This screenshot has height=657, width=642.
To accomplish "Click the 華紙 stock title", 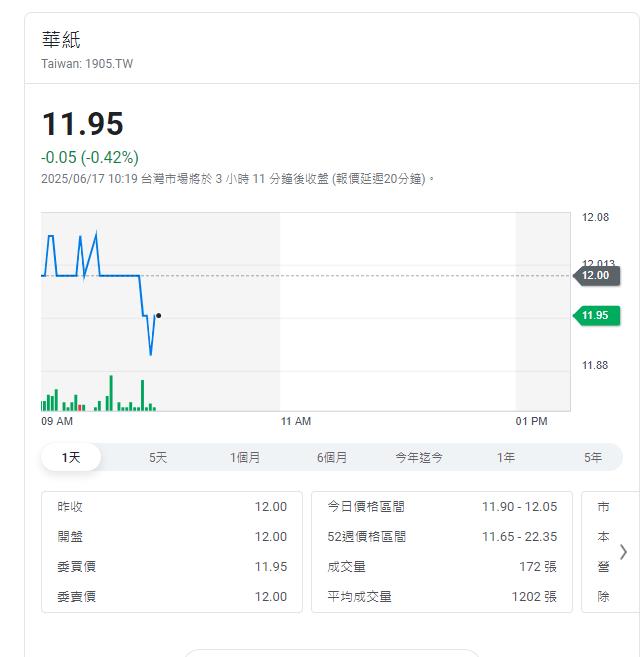I will [61, 40].
